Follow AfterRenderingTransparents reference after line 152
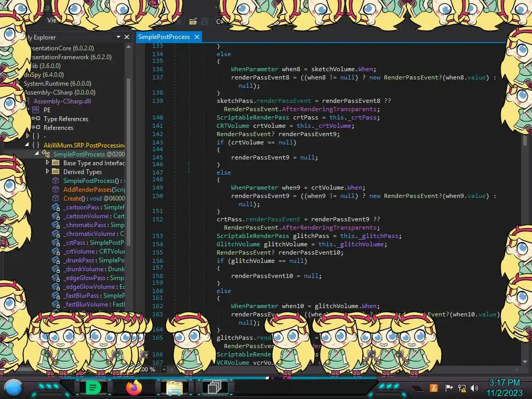The width and height of the screenshot is (532, 399). click(329, 228)
